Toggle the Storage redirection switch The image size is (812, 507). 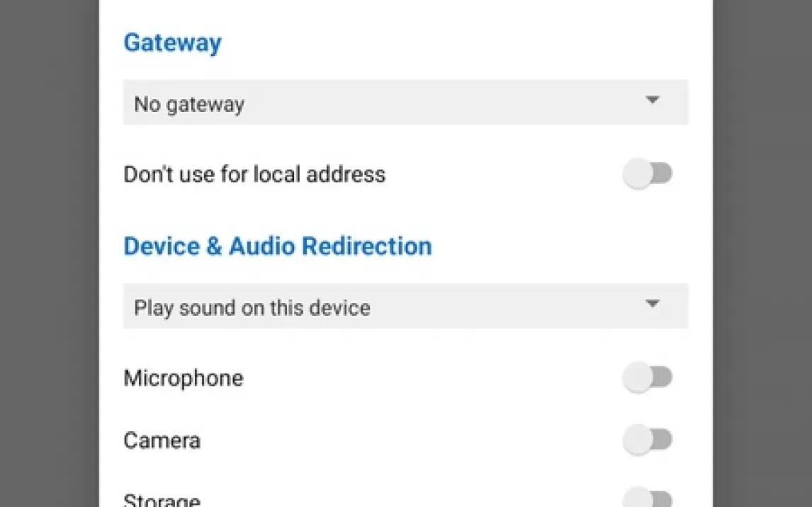point(648,499)
